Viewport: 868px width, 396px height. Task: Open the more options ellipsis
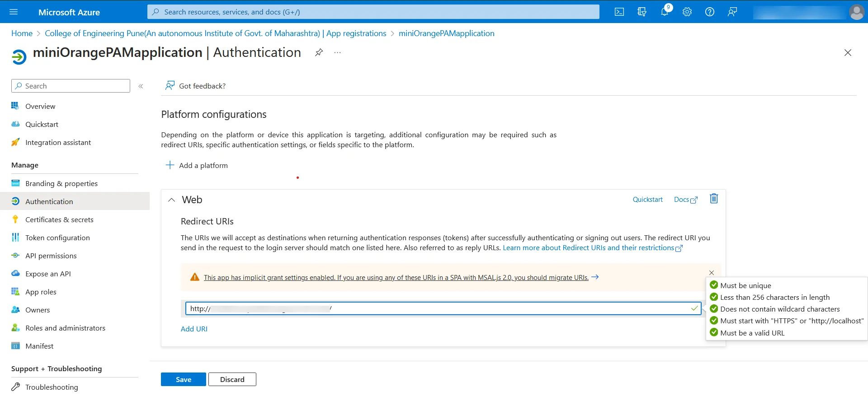click(337, 52)
